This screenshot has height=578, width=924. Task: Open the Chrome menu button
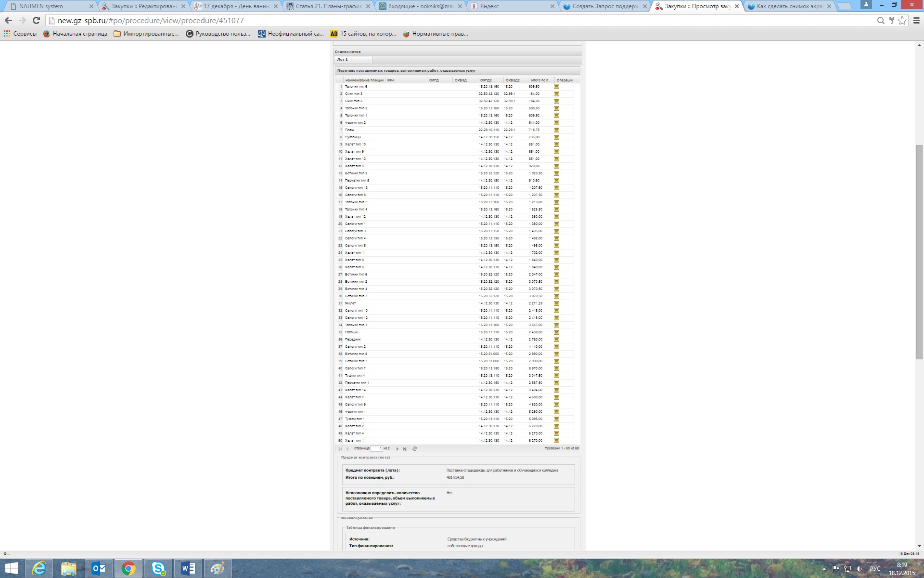click(x=916, y=20)
